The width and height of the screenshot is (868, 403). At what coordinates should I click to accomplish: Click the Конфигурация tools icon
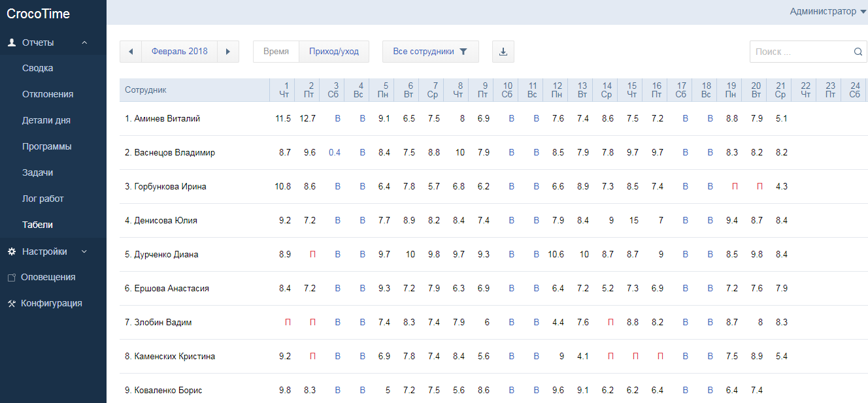11,304
